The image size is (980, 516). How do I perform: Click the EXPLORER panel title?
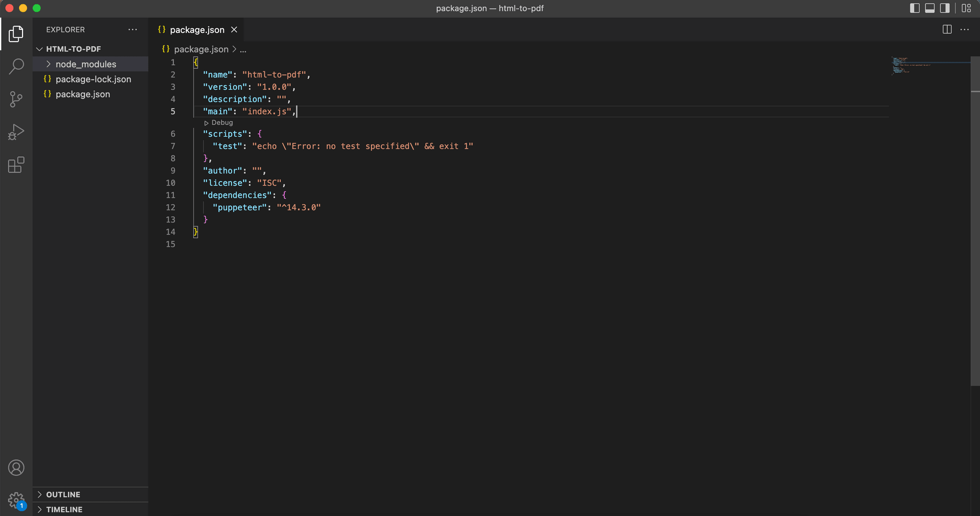tap(66, 29)
